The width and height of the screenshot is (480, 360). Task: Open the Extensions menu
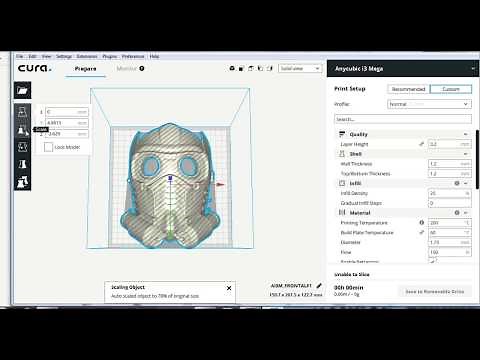(x=87, y=56)
